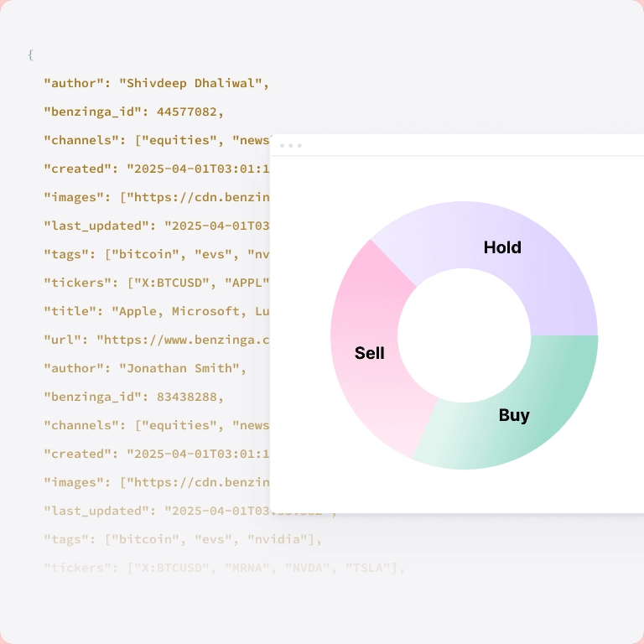The height and width of the screenshot is (644, 644).
Task: Select the green Buy segment of the donut
Action: coord(537,394)
